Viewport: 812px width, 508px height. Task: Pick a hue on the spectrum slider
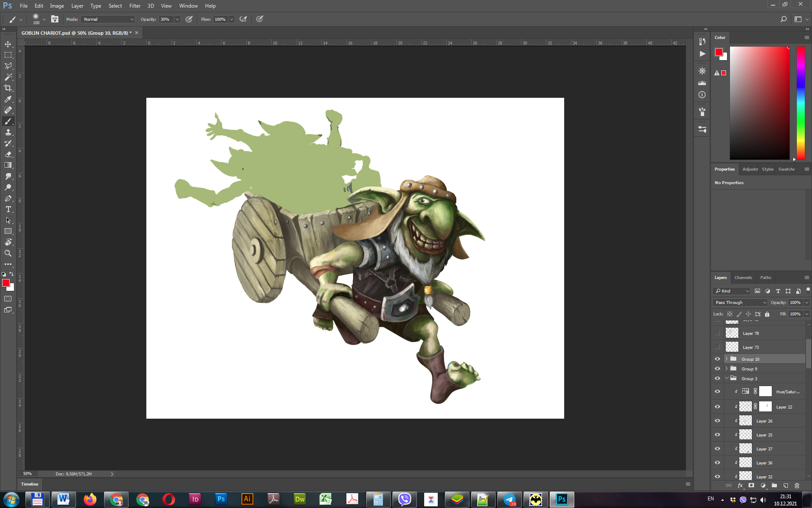801,103
